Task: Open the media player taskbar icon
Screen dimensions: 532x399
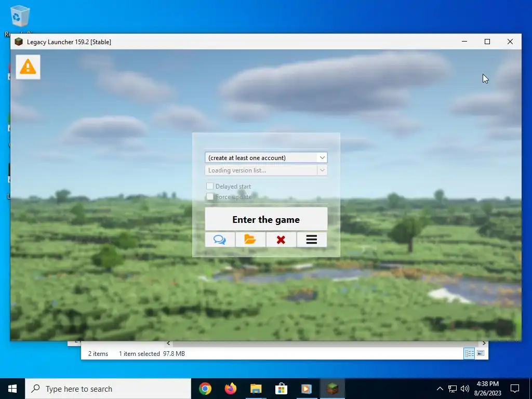Action: (307, 389)
